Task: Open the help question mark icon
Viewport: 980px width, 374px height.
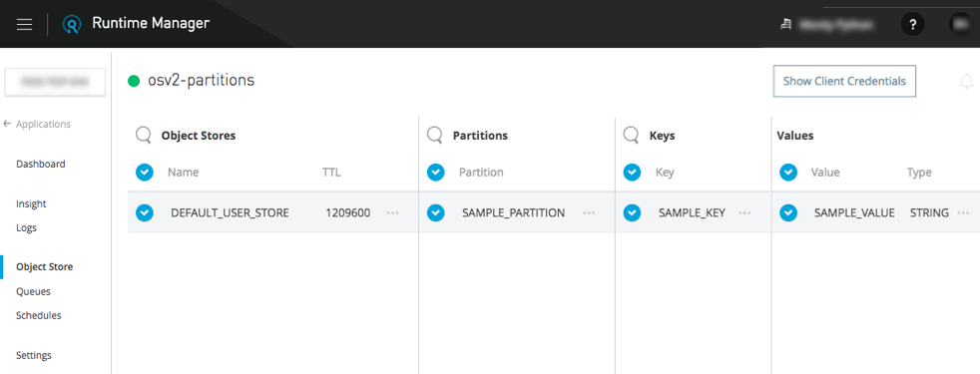Action: click(x=912, y=24)
